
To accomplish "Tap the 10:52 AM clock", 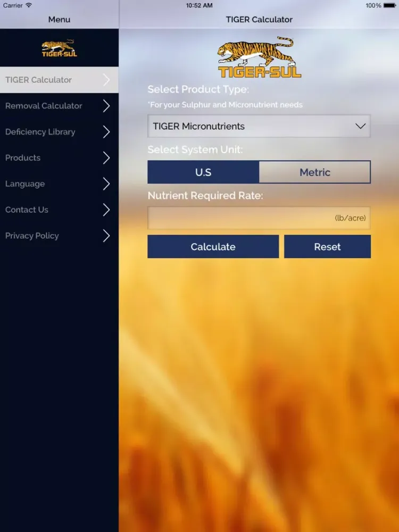I will [199, 5].
